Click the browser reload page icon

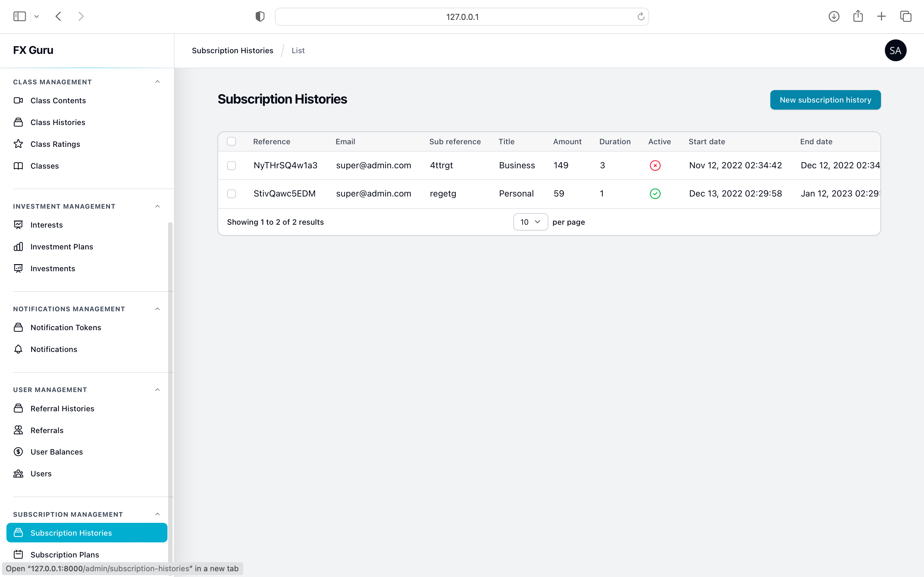point(641,16)
